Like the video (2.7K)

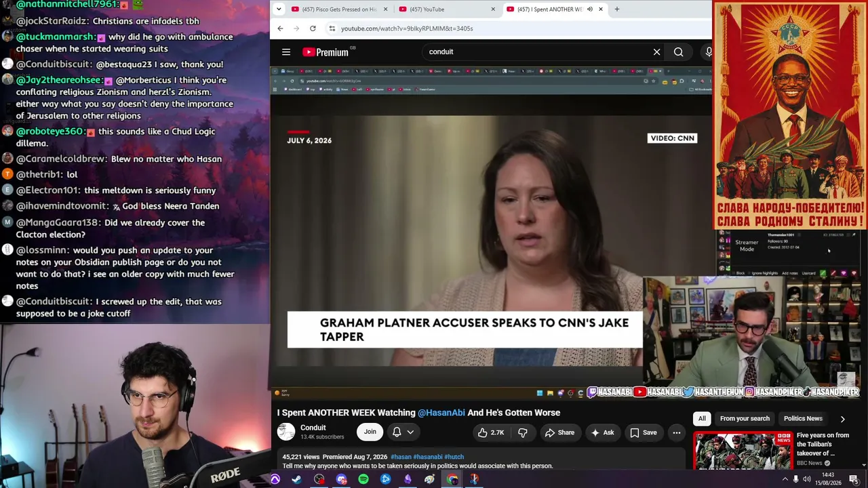click(x=491, y=432)
